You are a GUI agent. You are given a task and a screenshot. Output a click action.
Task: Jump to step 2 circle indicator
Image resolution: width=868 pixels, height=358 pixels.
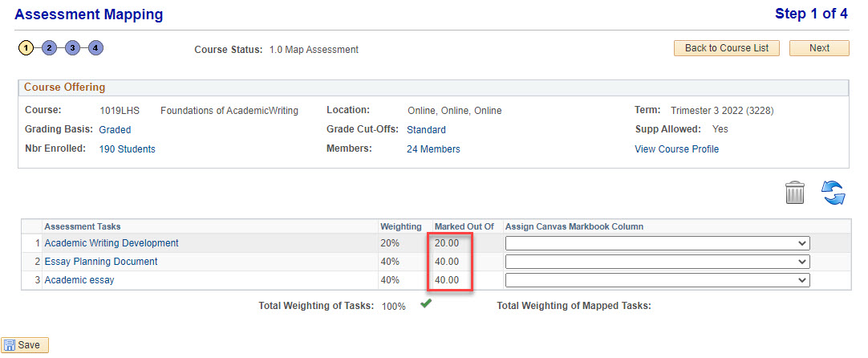tap(49, 48)
